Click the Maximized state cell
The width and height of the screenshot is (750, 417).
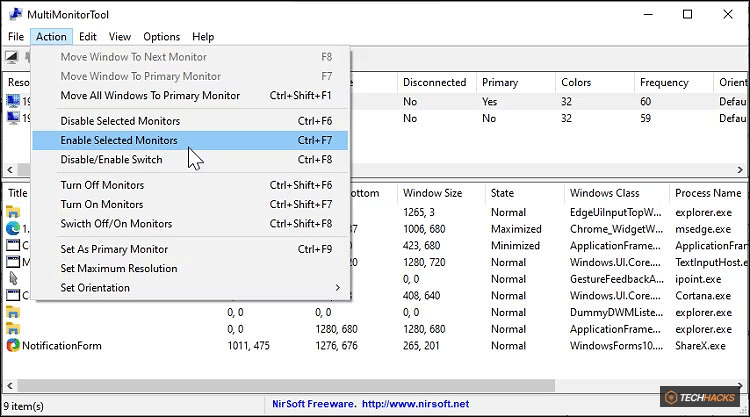tap(516, 229)
